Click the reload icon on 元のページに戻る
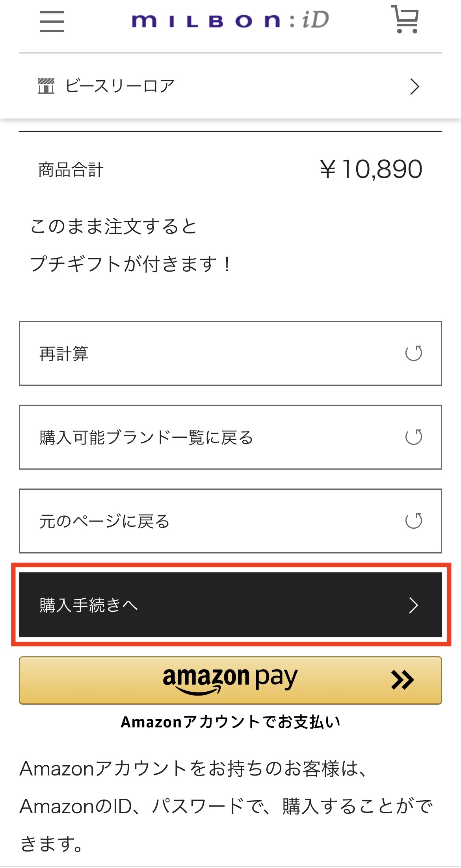Image resolution: width=461 pixels, height=868 pixels. [414, 521]
